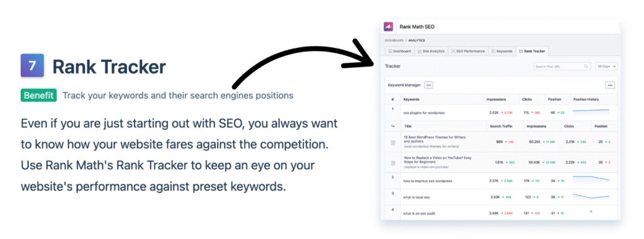
Task: Open the three-dots menu in Keyword Manager
Action: 610,86
